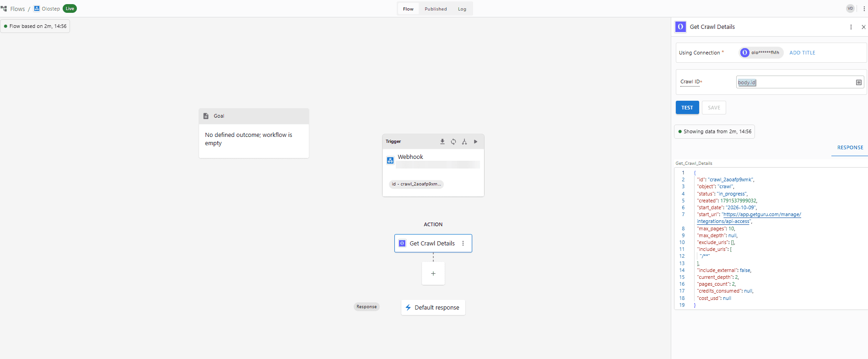Click the "created": 1791537999032 line
The height and width of the screenshot is (359, 868).
click(727, 201)
